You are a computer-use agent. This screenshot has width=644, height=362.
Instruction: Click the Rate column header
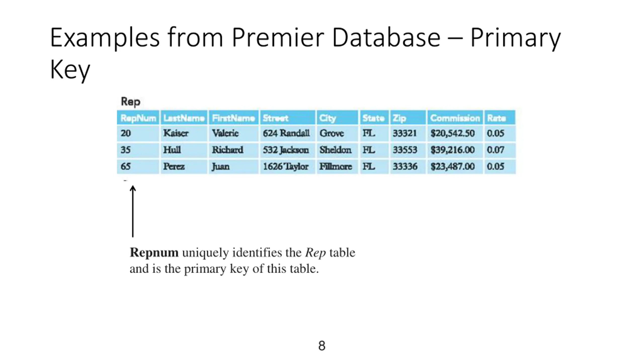pos(496,118)
